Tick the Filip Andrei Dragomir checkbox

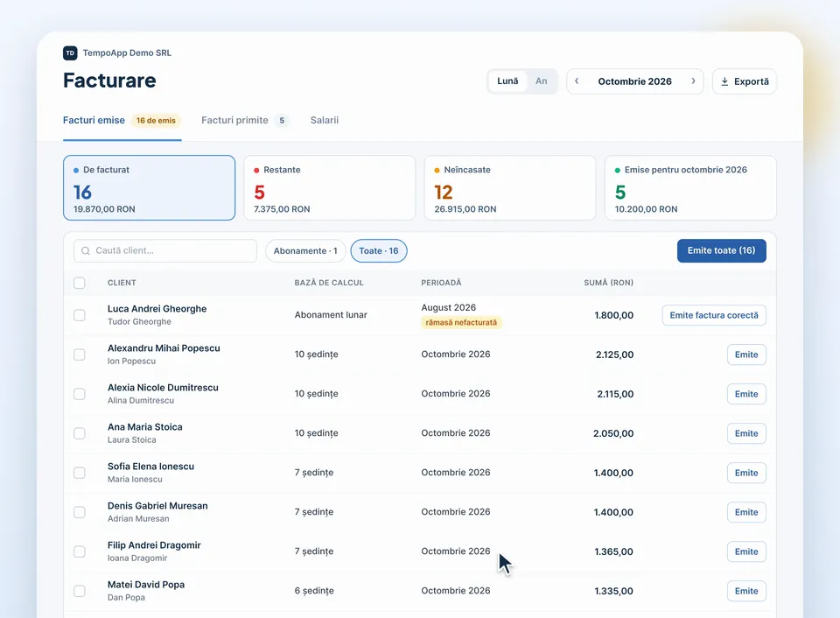pyautogui.click(x=80, y=551)
